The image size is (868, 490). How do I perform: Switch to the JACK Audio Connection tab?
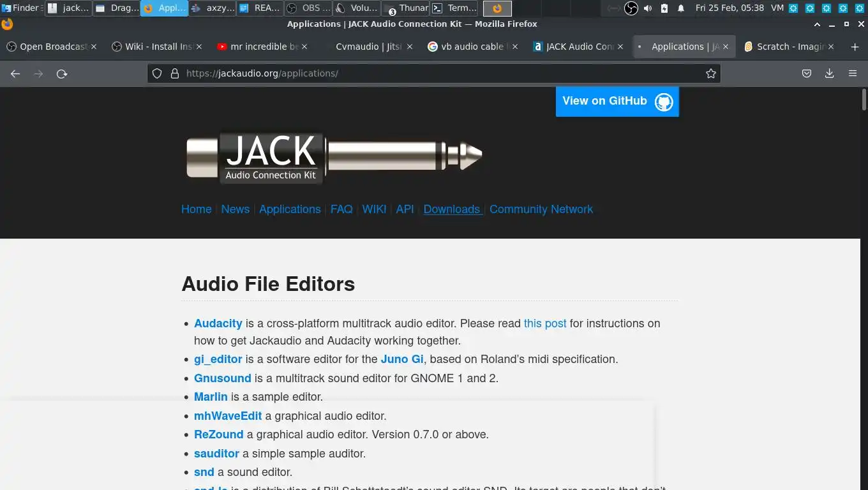578,47
